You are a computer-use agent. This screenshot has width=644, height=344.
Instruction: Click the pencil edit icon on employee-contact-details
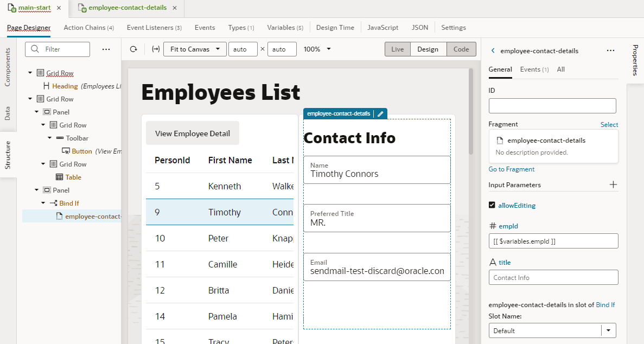pos(380,114)
